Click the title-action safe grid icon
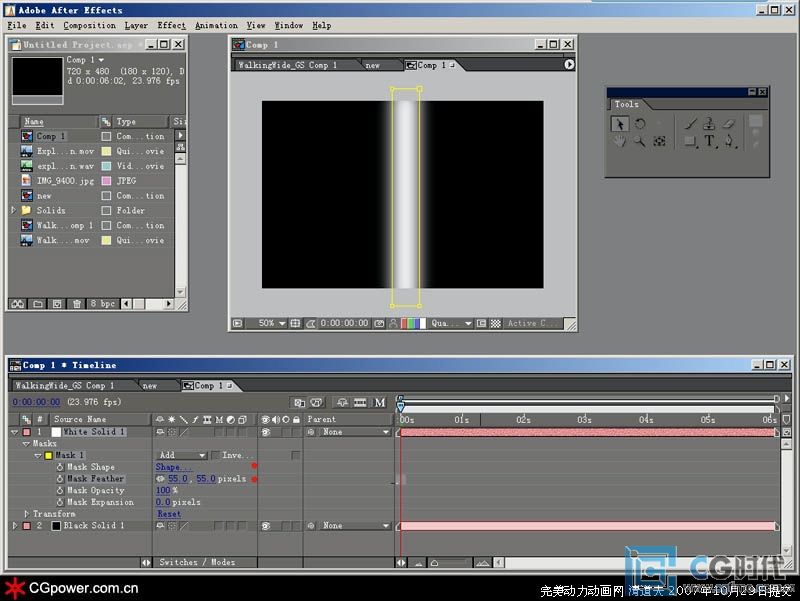 pyautogui.click(x=295, y=323)
